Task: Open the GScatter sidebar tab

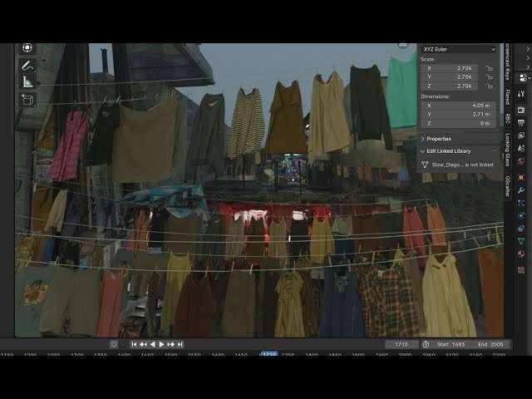Action: click(x=508, y=186)
